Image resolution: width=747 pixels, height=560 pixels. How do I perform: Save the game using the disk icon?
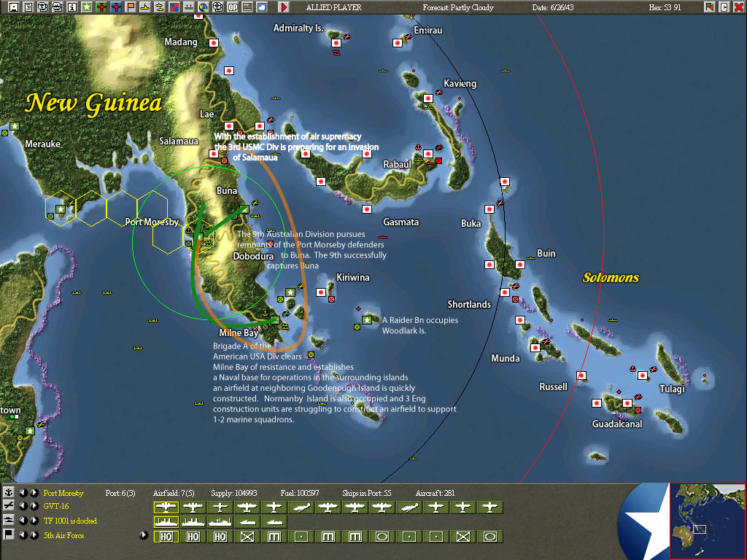point(12,7)
